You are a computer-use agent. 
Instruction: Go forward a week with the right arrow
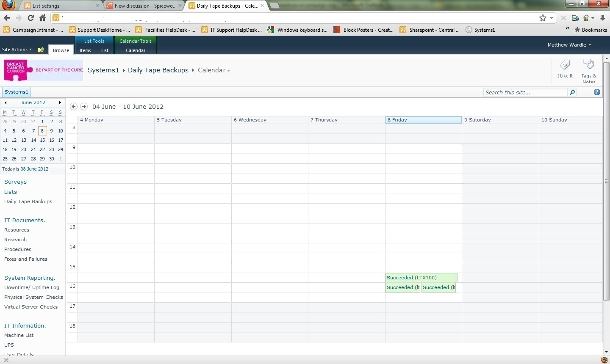[84, 107]
